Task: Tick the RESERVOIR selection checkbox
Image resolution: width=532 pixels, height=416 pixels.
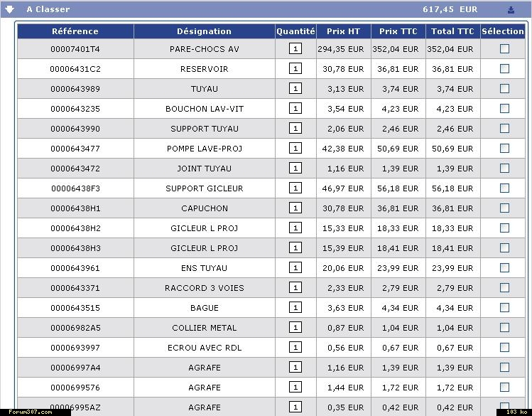Action: pos(504,68)
